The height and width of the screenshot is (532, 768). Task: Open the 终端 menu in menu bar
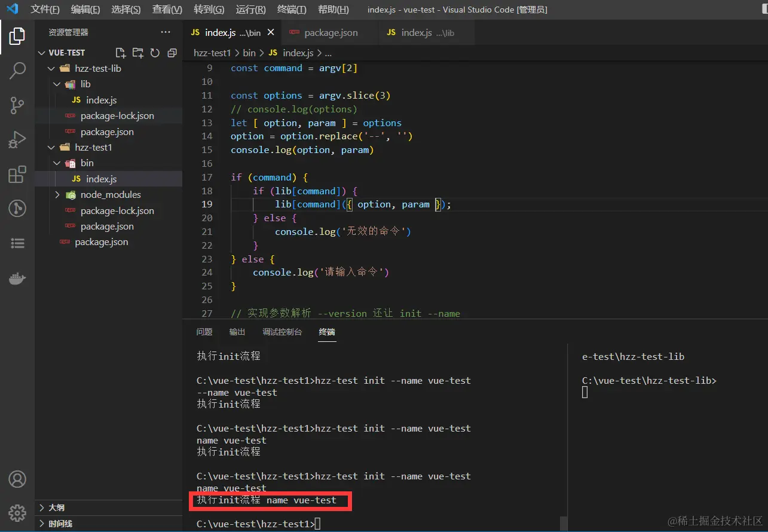tap(292, 10)
